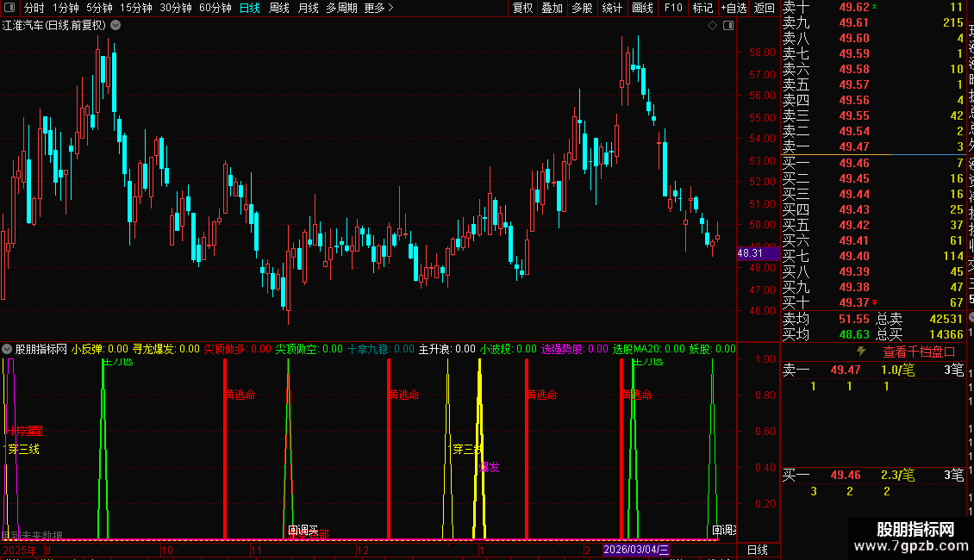Toggle the right side panel icon
The height and width of the screenshot is (560, 974).
click(728, 26)
